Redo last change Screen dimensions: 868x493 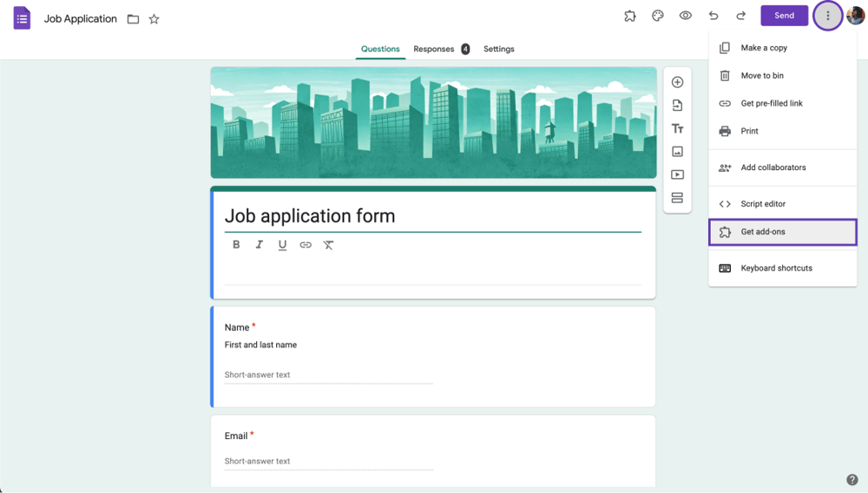click(740, 16)
